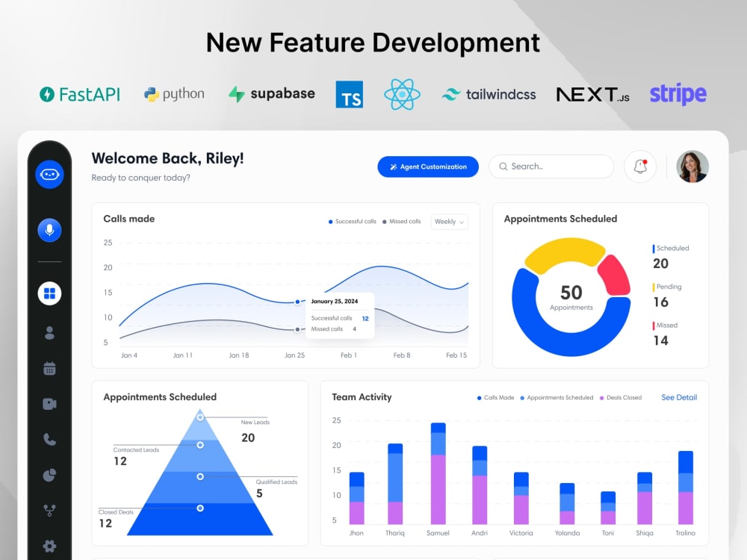Viewport: 747px width, 560px height.
Task: Toggle the Deals Closed legend item
Action: point(621,398)
